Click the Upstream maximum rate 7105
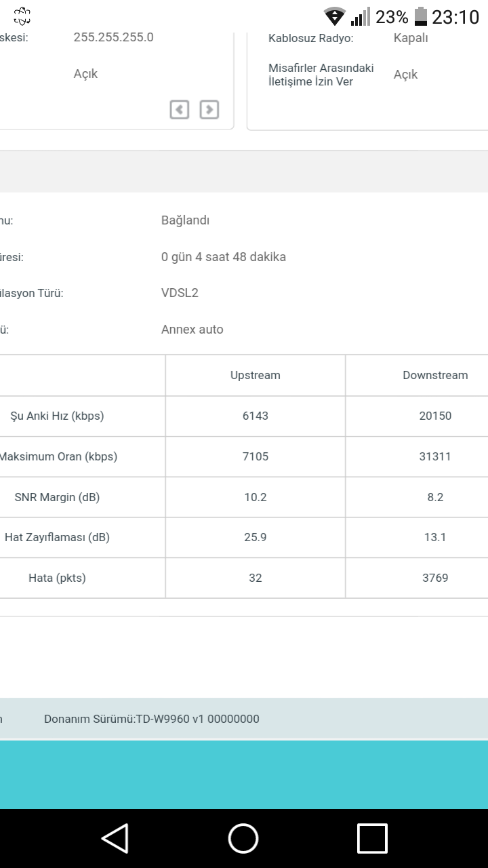This screenshot has height=868, width=488. (256, 456)
